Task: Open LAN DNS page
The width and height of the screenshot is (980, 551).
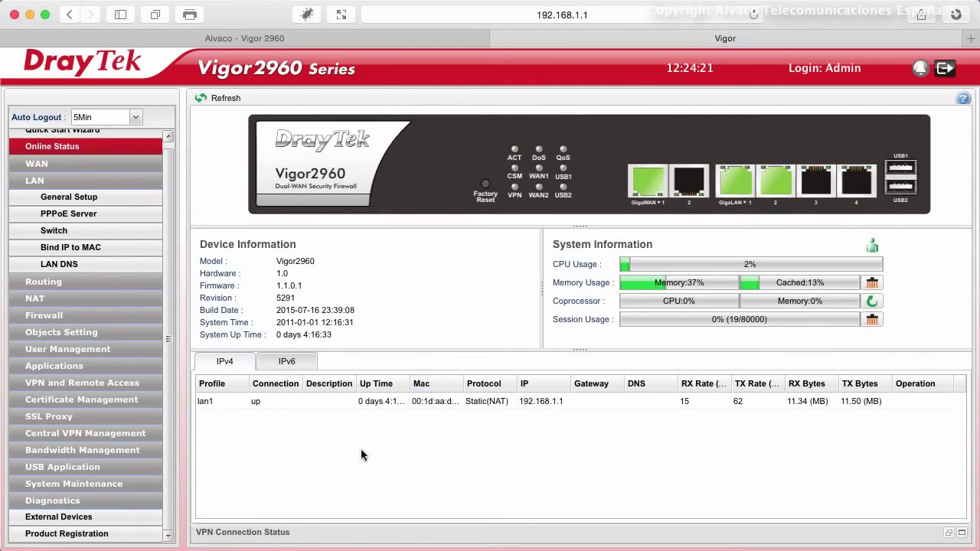Action: point(86,264)
